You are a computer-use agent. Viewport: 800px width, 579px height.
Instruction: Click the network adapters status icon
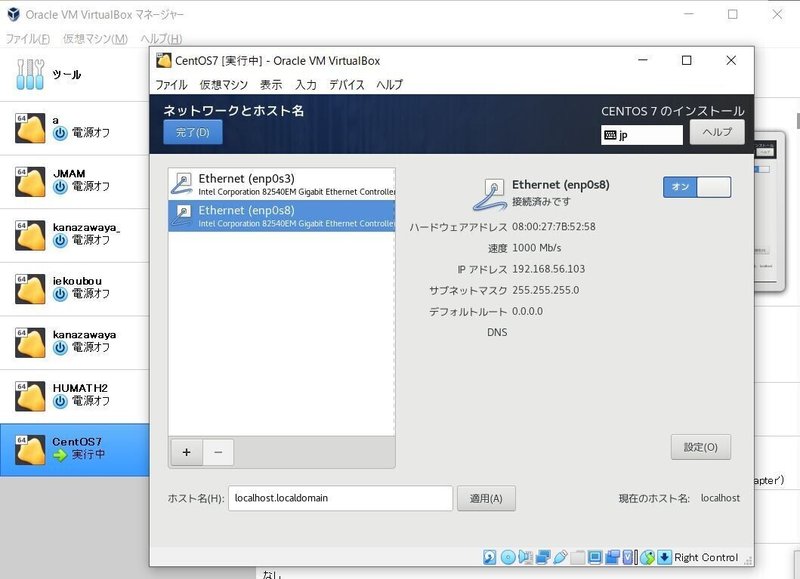pos(543,557)
